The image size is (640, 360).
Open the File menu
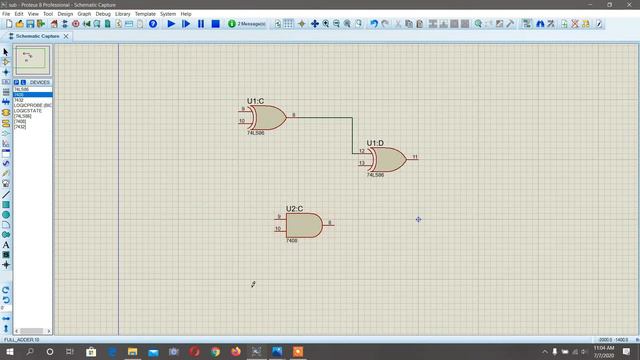(x=6, y=14)
